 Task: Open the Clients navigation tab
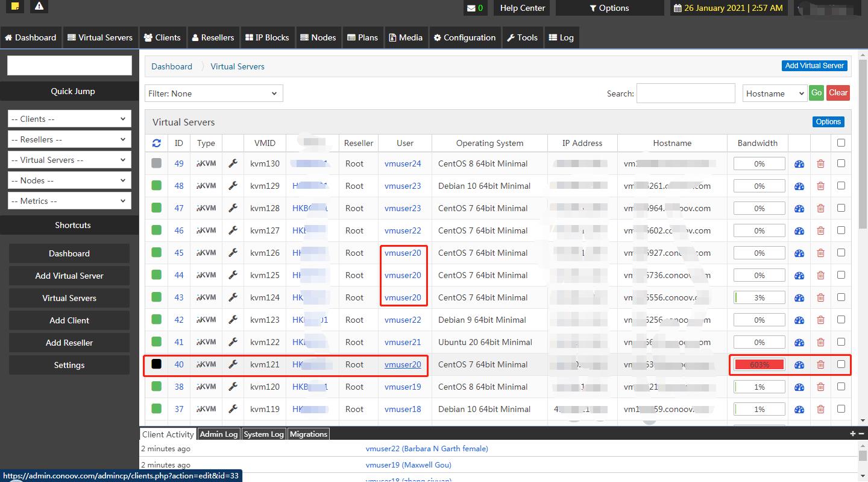[162, 37]
